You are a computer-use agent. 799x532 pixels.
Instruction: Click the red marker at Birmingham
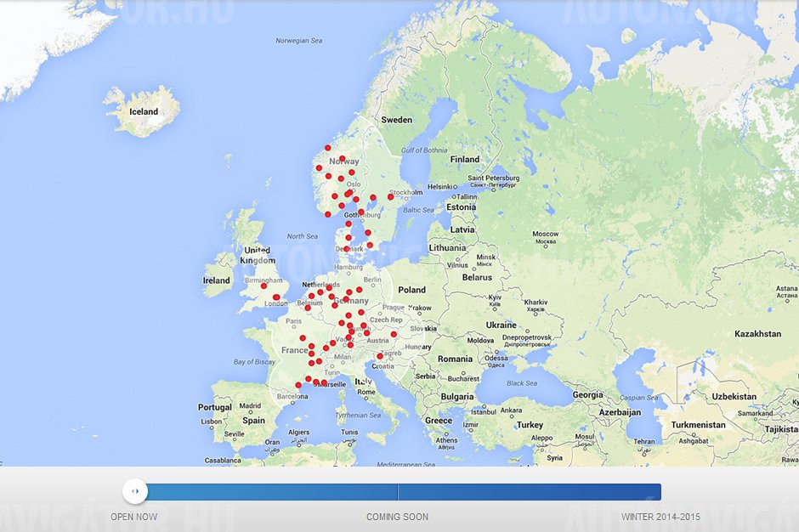263,286
